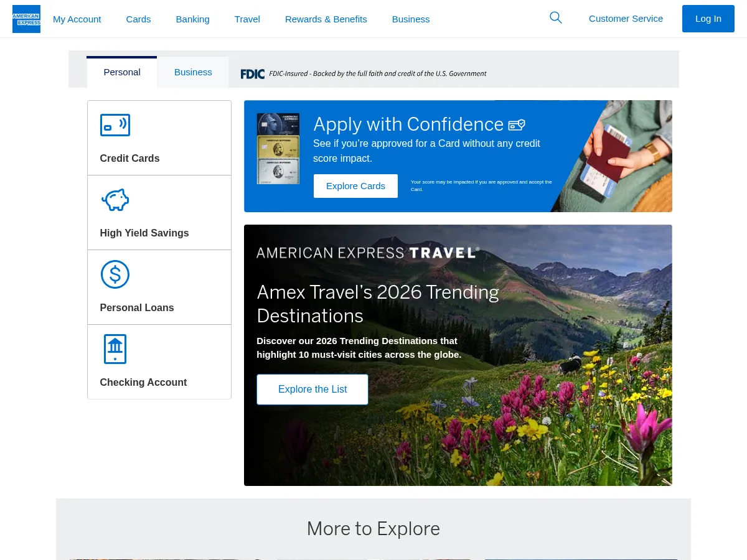Expand the My Account menu
The image size is (747, 560).
coord(77,19)
